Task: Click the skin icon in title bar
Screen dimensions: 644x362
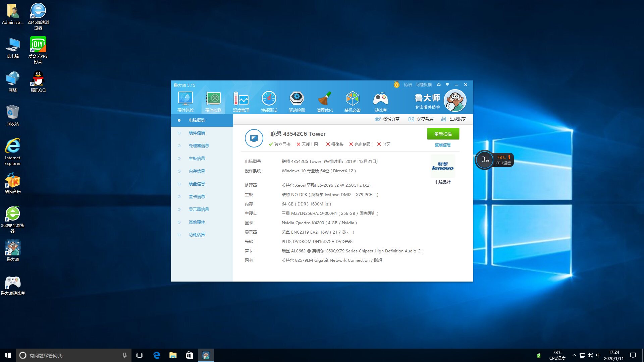Action: [439, 84]
